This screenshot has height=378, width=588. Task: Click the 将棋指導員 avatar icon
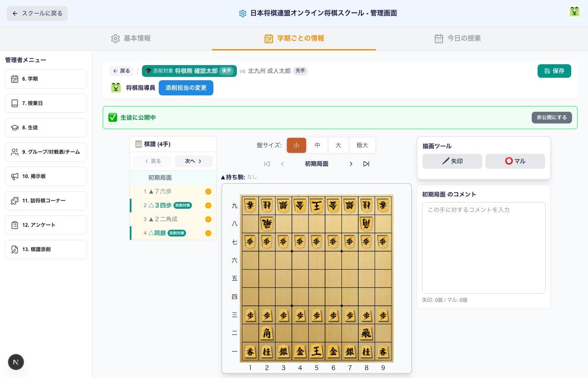pyautogui.click(x=116, y=88)
